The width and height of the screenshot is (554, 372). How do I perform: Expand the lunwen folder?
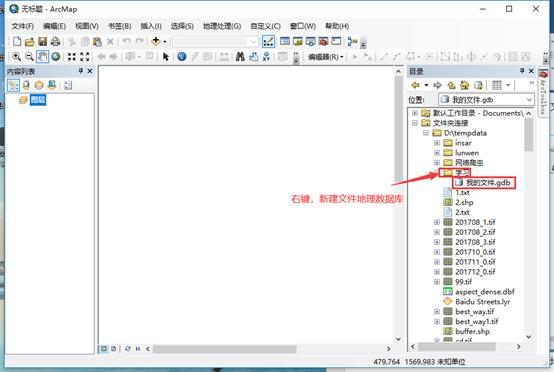click(437, 153)
